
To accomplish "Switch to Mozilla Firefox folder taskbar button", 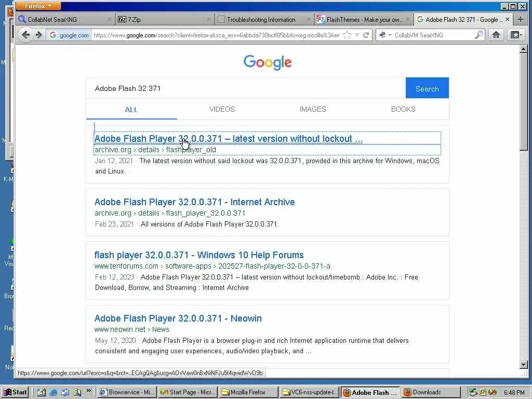I will [x=248, y=392].
